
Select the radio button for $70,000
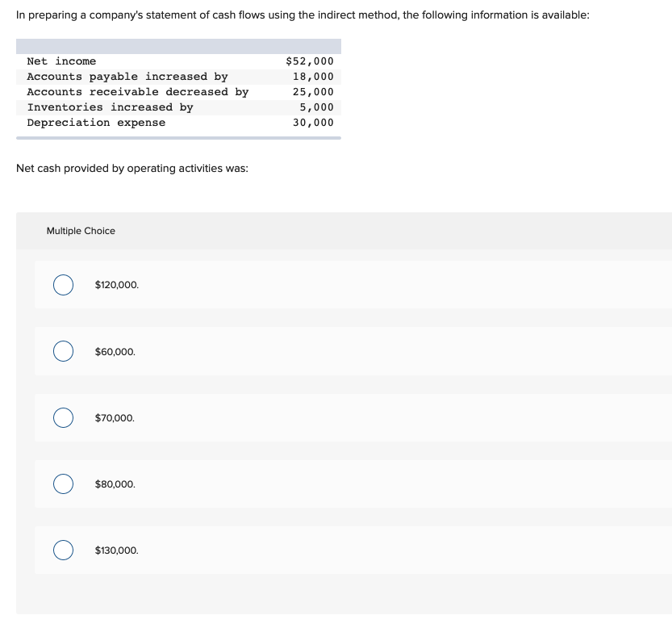[63, 417]
